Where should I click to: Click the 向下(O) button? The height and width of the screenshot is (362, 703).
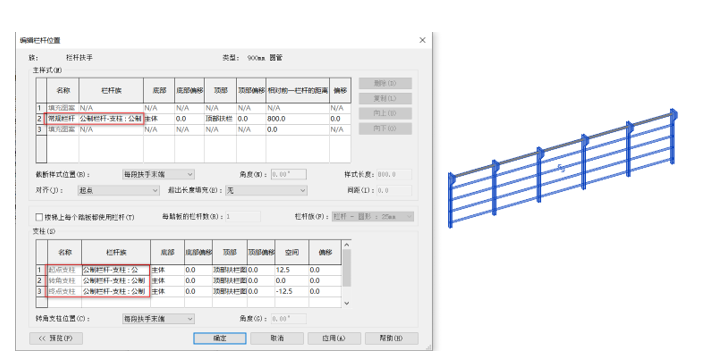(x=385, y=129)
